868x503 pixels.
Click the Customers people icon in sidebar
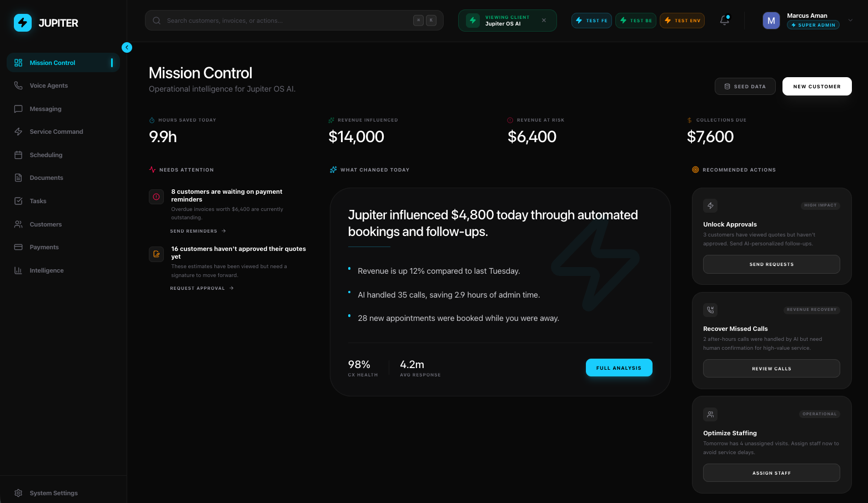coord(18,224)
